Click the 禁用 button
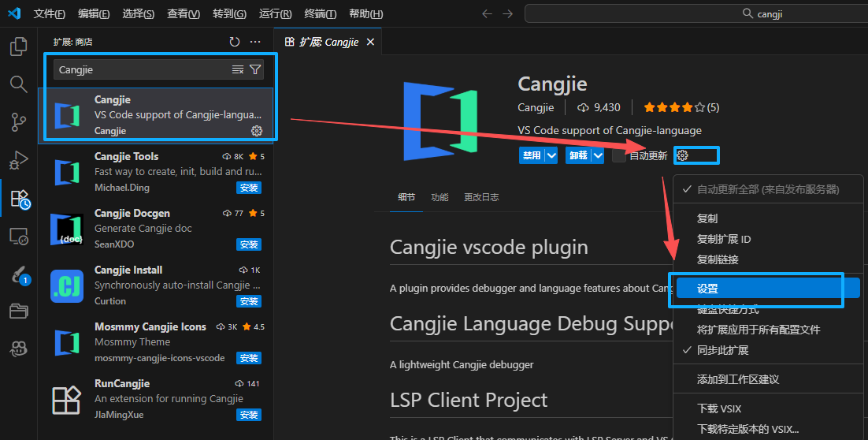The width and height of the screenshot is (868, 440). 532,155
